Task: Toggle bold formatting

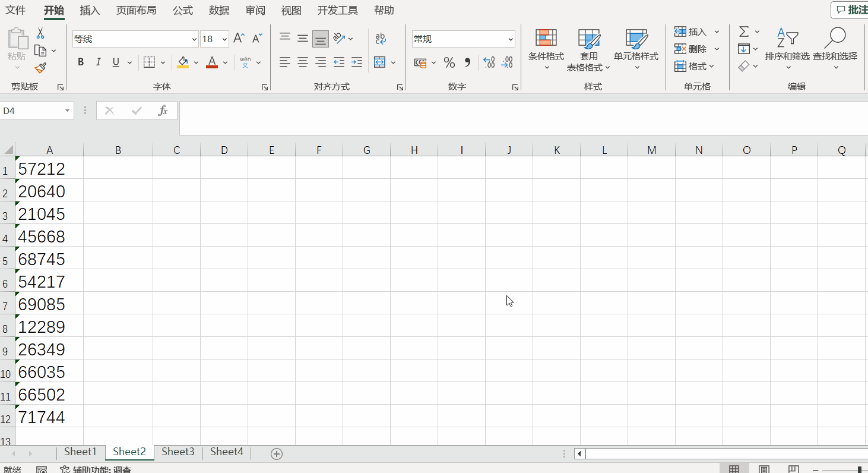Action: click(x=81, y=62)
